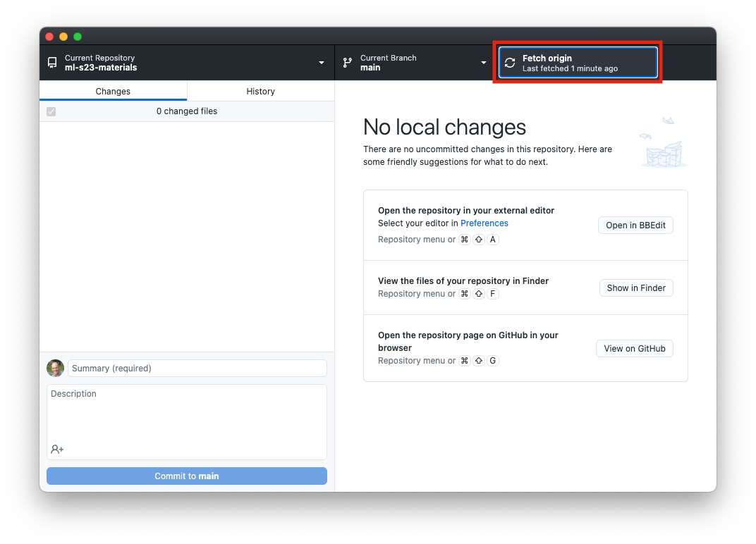Click the repository icon beside Current Repository

pos(52,63)
